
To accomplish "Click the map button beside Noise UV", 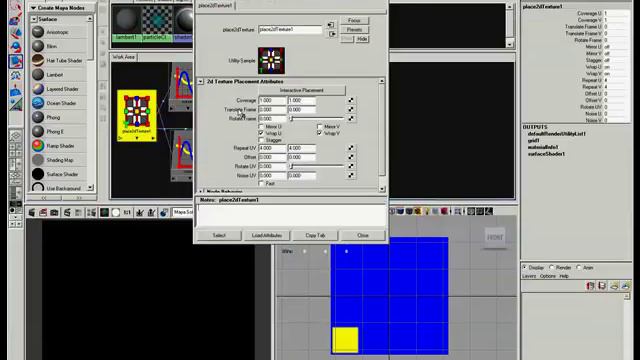I will point(351,176).
